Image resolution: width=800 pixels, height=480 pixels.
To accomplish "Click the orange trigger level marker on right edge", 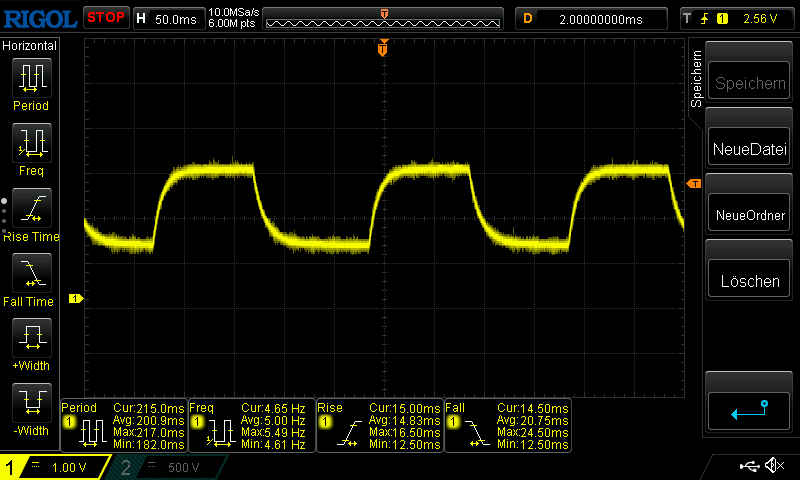I will point(694,184).
